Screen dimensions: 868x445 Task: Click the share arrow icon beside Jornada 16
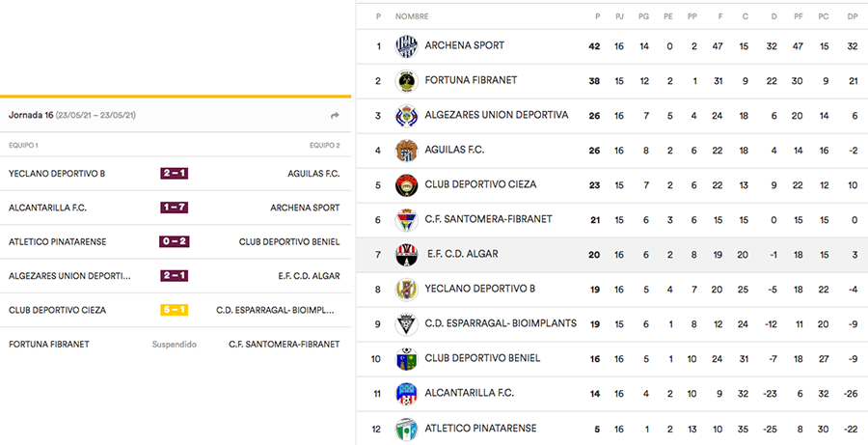coord(335,115)
